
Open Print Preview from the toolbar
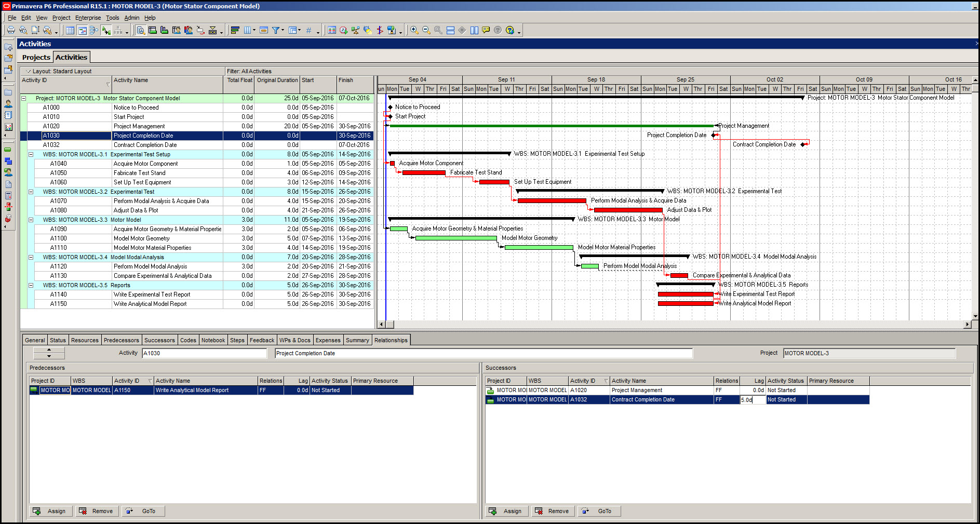pos(23,30)
